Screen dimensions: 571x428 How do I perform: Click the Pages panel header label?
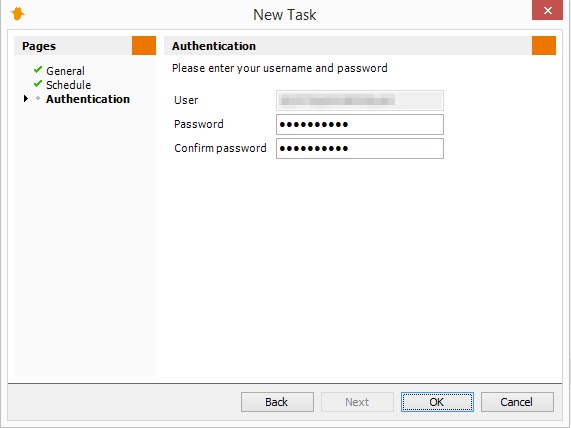[39, 46]
